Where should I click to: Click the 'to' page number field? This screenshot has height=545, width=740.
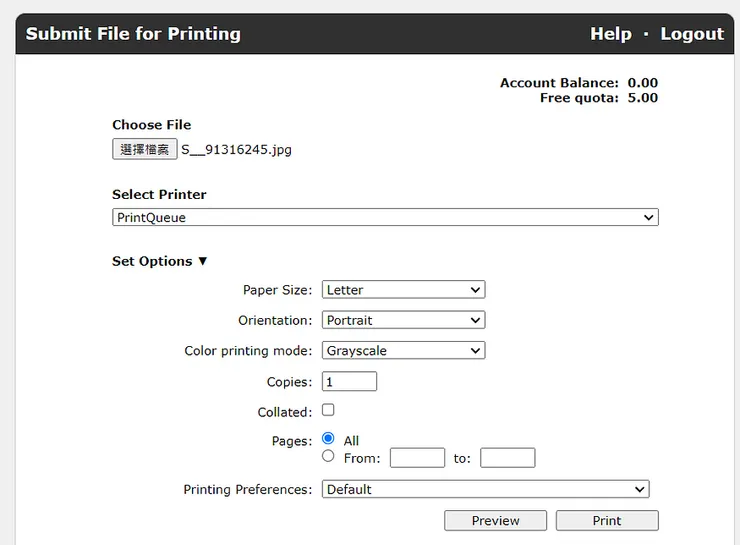[x=507, y=458]
